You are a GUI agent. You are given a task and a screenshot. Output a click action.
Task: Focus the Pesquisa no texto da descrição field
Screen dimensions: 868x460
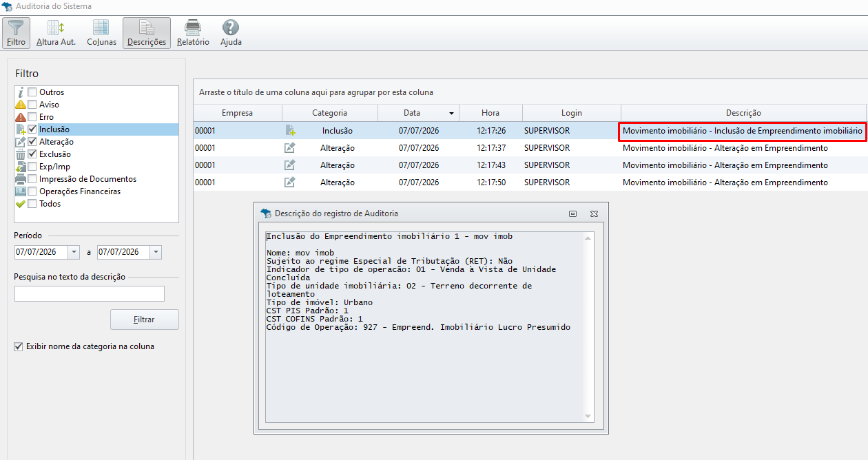coord(90,294)
